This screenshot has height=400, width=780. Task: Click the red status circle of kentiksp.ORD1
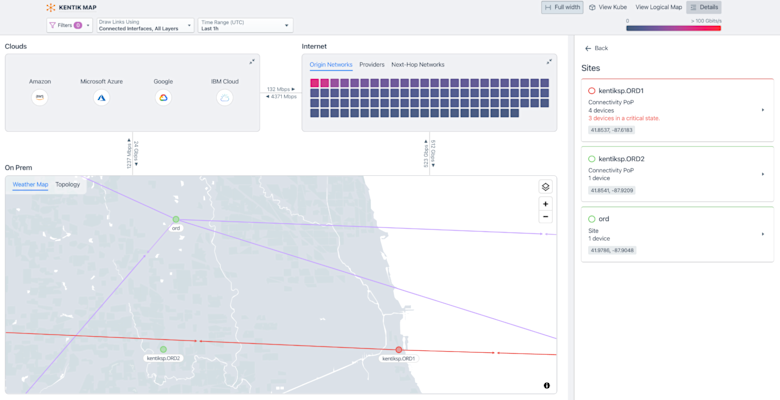(x=591, y=91)
